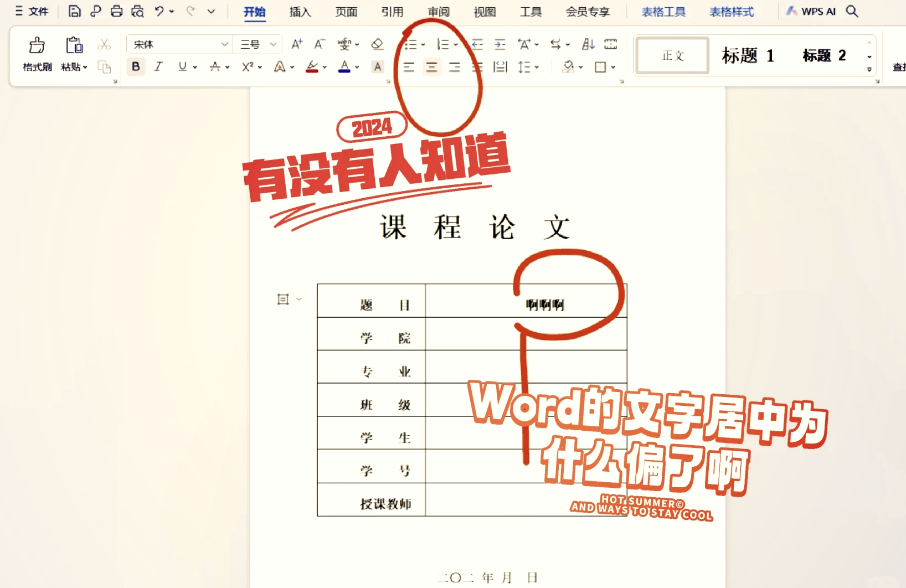Viewport: 906px width, 588px height.
Task: Toggle Bold formatting
Action: 136,67
